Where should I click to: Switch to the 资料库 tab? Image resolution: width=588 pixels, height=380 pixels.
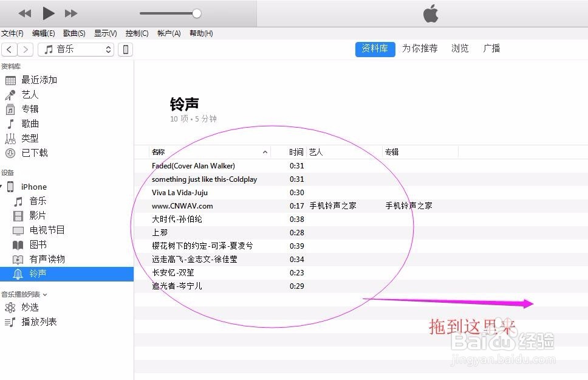click(375, 49)
